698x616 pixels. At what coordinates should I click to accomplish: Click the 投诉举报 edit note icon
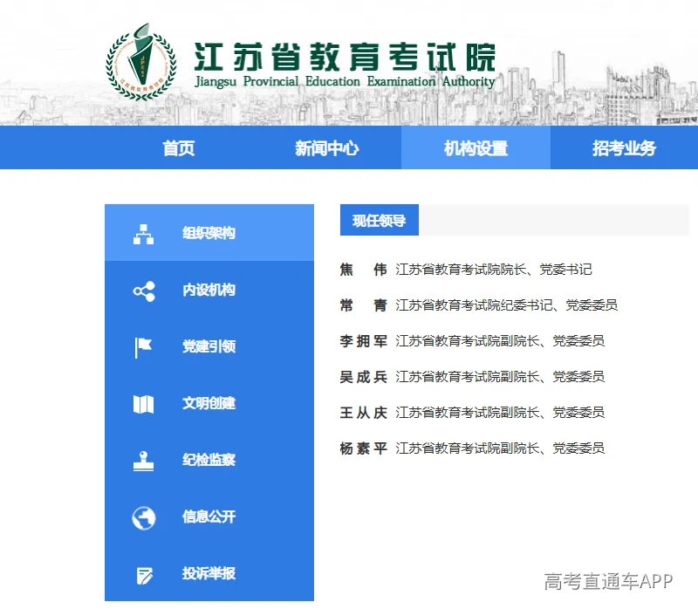(x=144, y=575)
